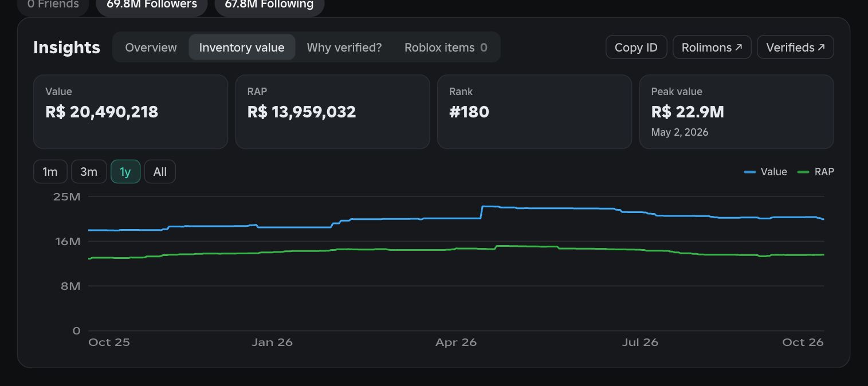The height and width of the screenshot is (386, 868).
Task: Click the R$ 22.9M peak value
Action: tap(688, 112)
